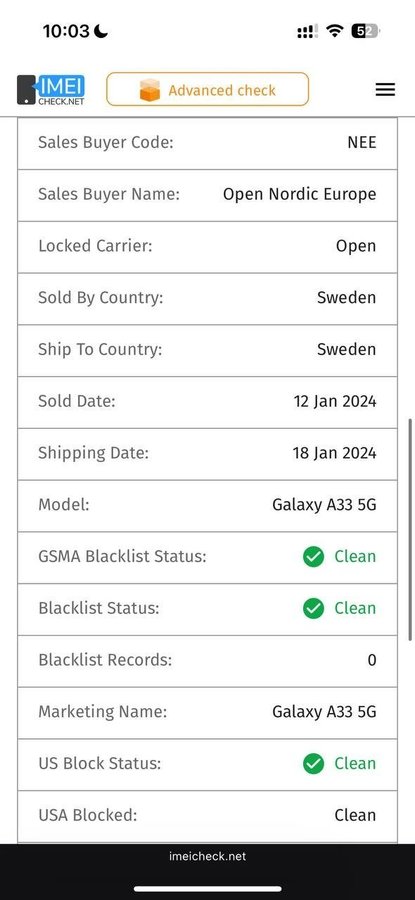Tap the Shipping Date value 18 Jan 2024
This screenshot has height=900, width=415.
tap(335, 453)
